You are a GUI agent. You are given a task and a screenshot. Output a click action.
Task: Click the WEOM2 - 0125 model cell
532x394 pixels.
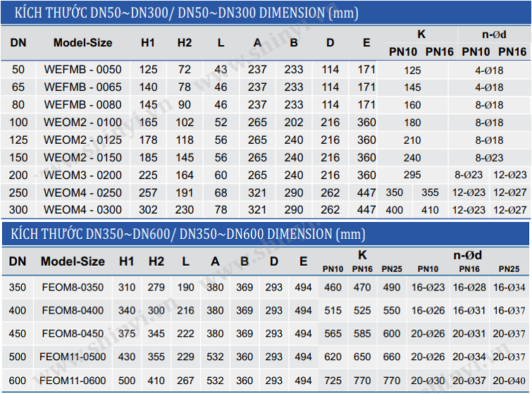coord(82,140)
